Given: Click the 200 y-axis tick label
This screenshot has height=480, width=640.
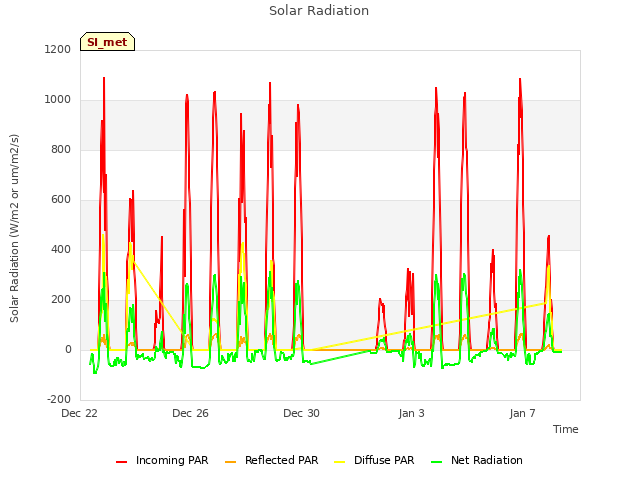Looking at the screenshot, I should [x=61, y=300].
